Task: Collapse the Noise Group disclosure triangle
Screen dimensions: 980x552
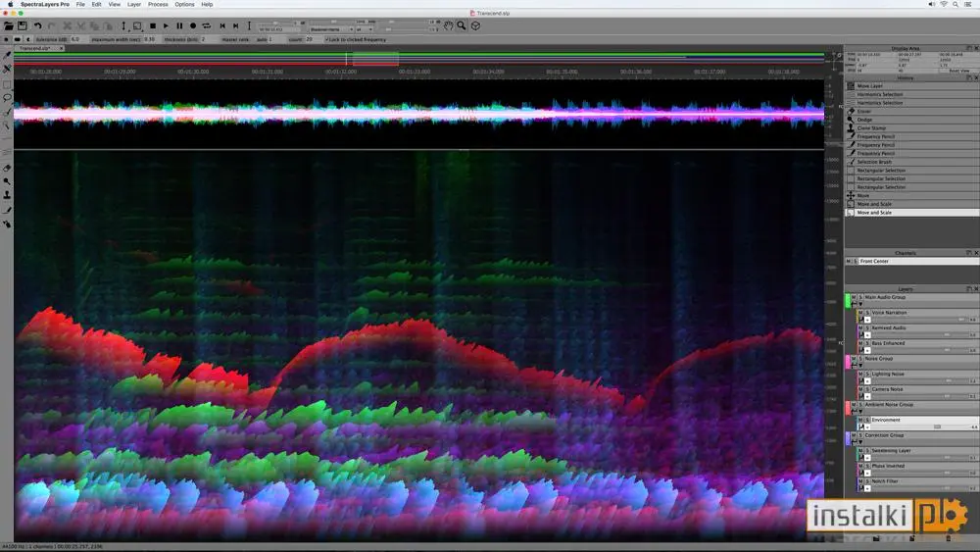Action: [x=860, y=365]
